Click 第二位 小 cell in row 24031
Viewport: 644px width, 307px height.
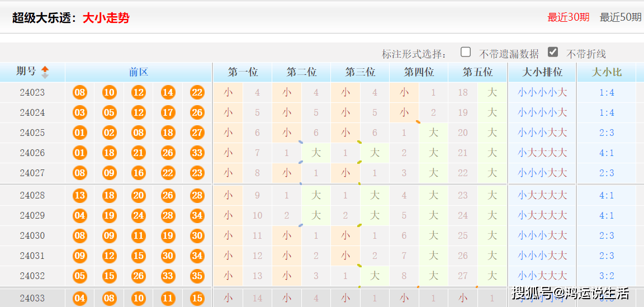287,256
